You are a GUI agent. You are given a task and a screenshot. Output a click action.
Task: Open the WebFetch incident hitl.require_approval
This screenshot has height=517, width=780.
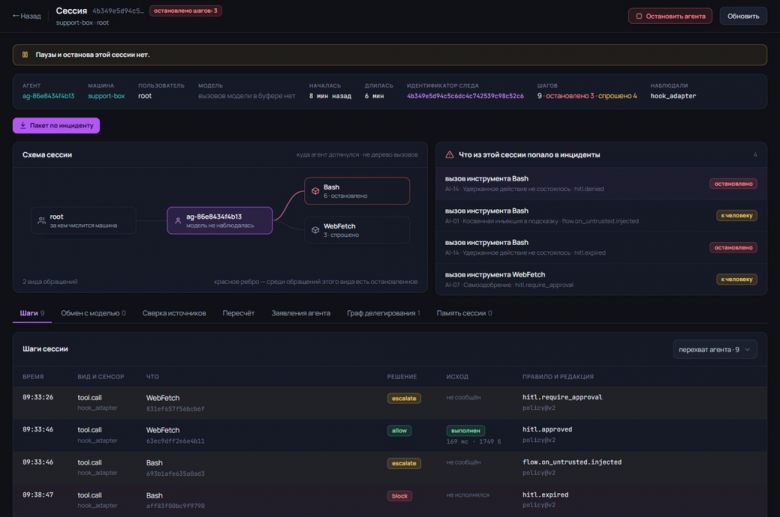[x=601, y=279]
